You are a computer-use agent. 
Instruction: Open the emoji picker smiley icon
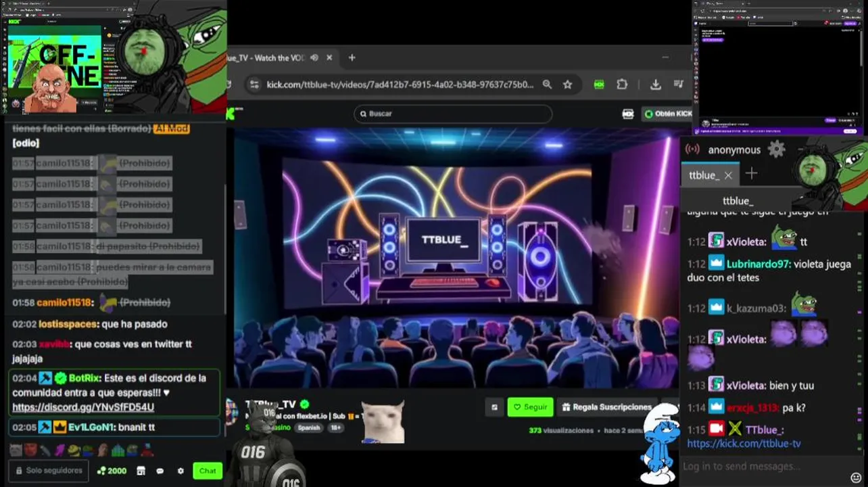[x=856, y=478]
